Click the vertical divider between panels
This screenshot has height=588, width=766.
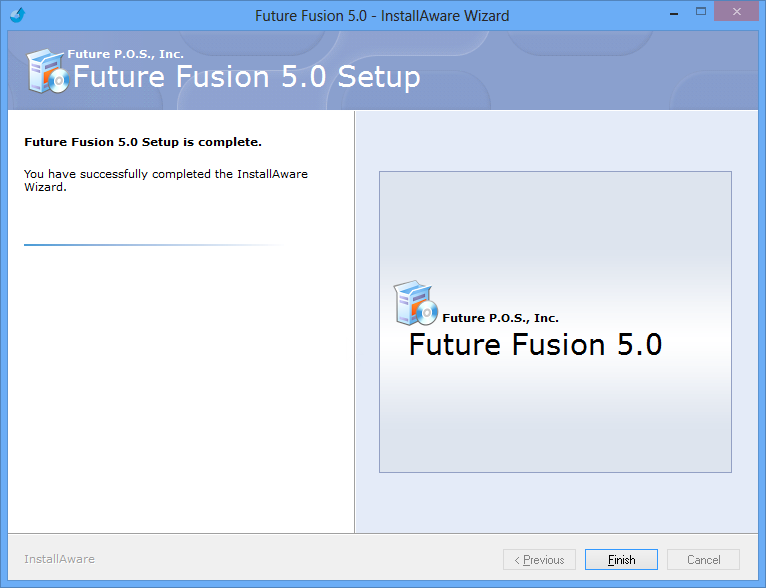point(355,322)
